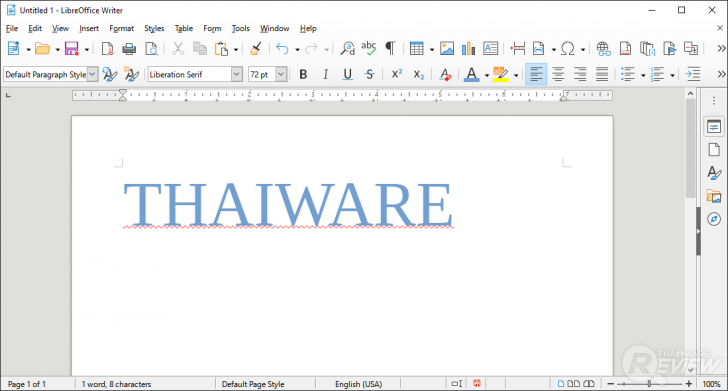Viewport: 728px width, 391px height.
Task: Click the zoom out minus button
Action: [x=611, y=384]
